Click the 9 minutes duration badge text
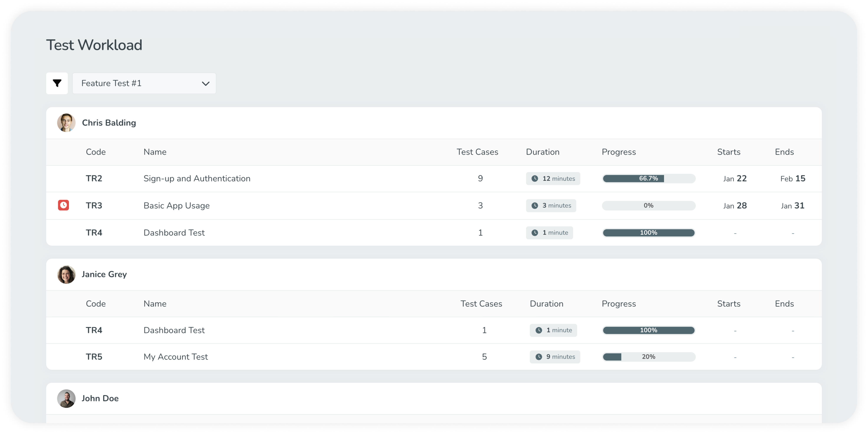Image resolution: width=868 pixels, height=434 pixels. click(x=561, y=357)
